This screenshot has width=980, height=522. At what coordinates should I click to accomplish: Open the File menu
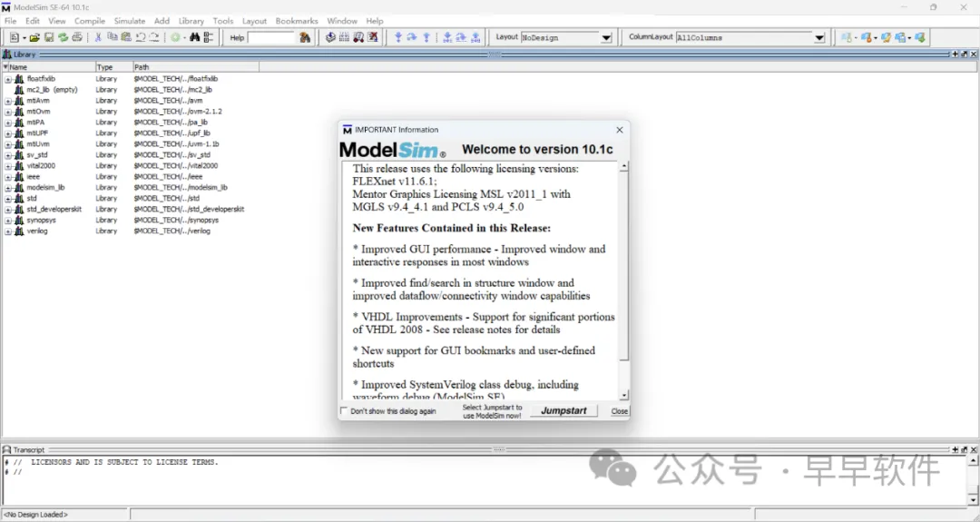point(11,21)
